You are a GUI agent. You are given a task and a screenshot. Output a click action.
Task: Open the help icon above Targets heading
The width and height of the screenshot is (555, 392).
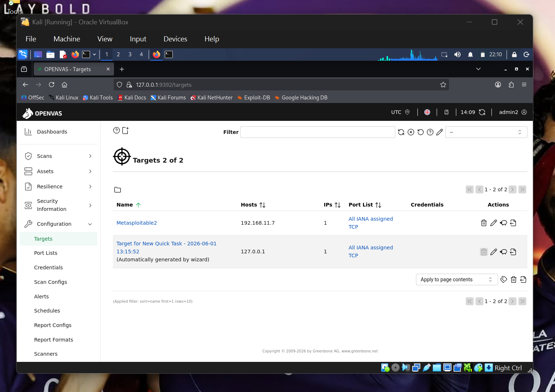coord(117,131)
